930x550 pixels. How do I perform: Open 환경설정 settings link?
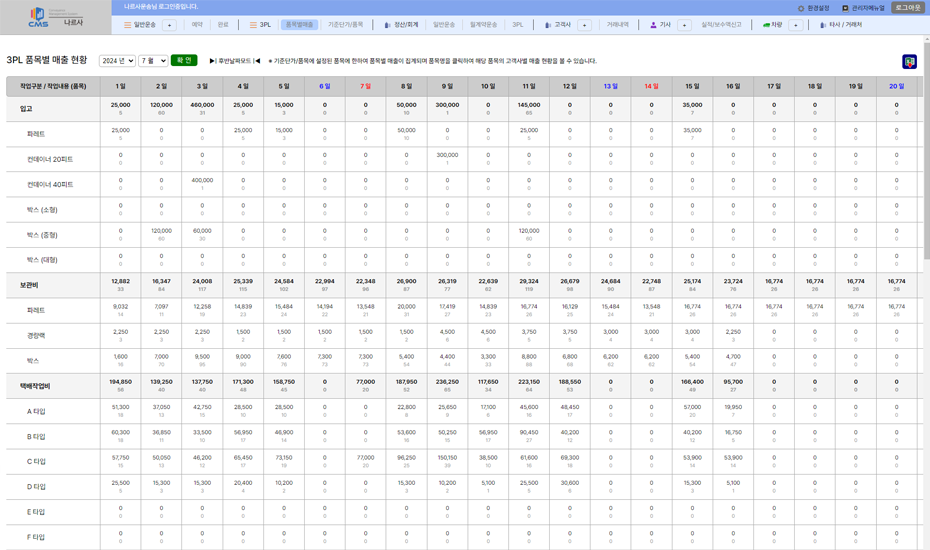[818, 8]
